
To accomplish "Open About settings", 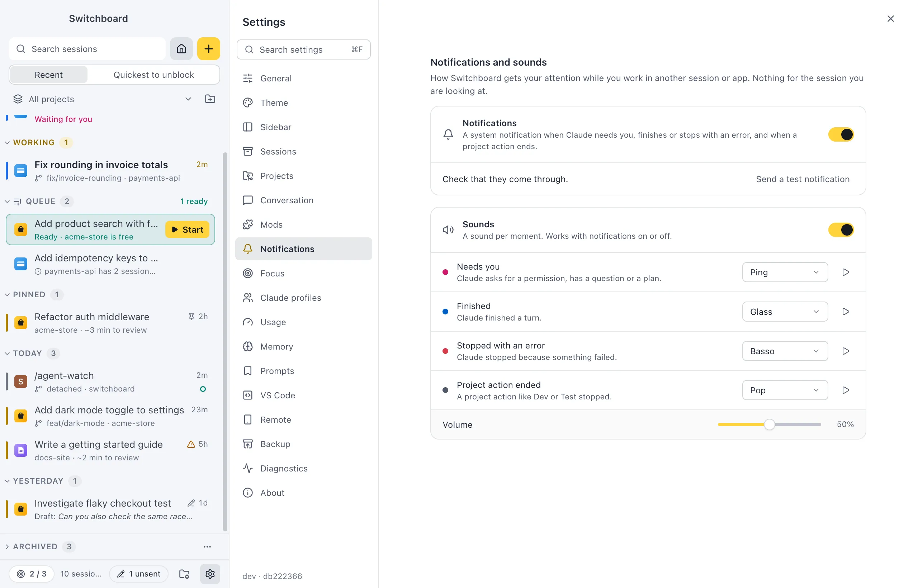I will point(304,493).
